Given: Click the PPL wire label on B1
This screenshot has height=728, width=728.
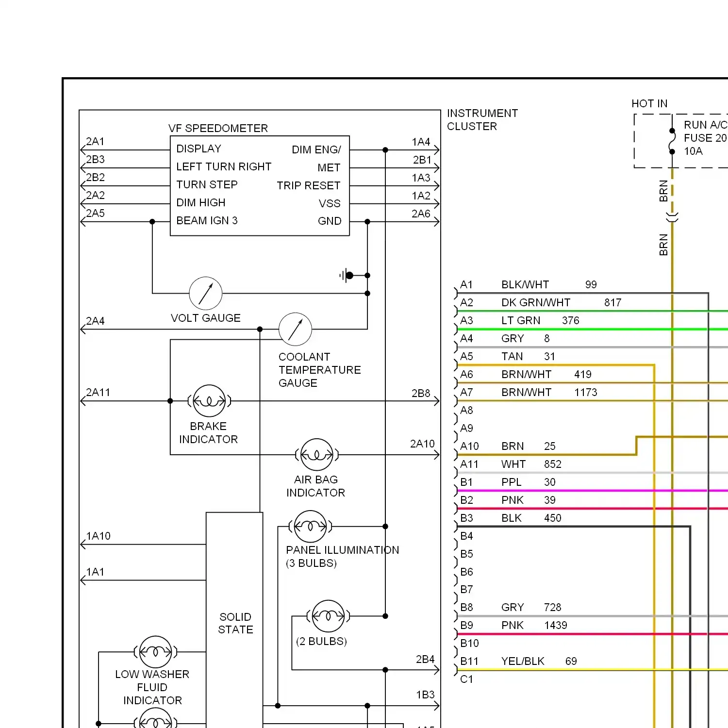Looking at the screenshot, I should point(512,482).
